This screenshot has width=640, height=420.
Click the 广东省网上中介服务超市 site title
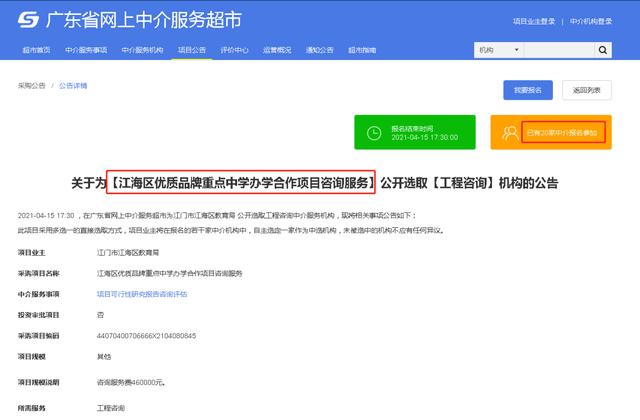tap(144, 20)
